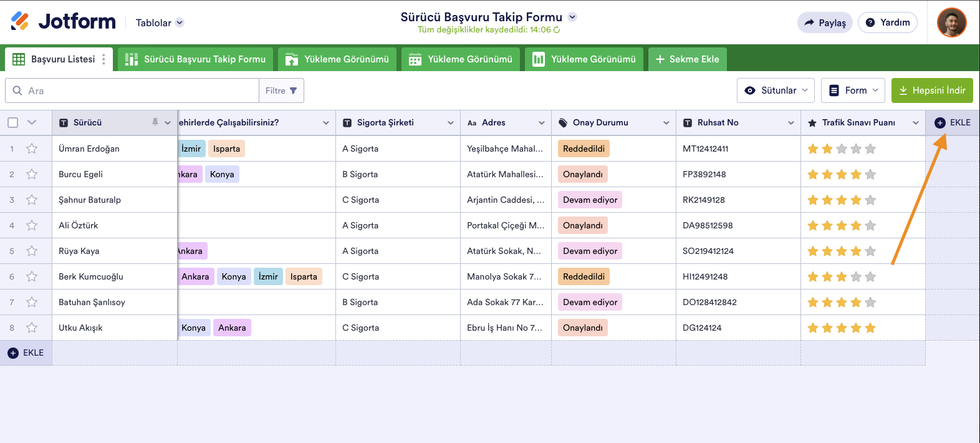This screenshot has height=443, width=980.
Task: Expand Onay Durumu column menu
Action: [x=666, y=123]
